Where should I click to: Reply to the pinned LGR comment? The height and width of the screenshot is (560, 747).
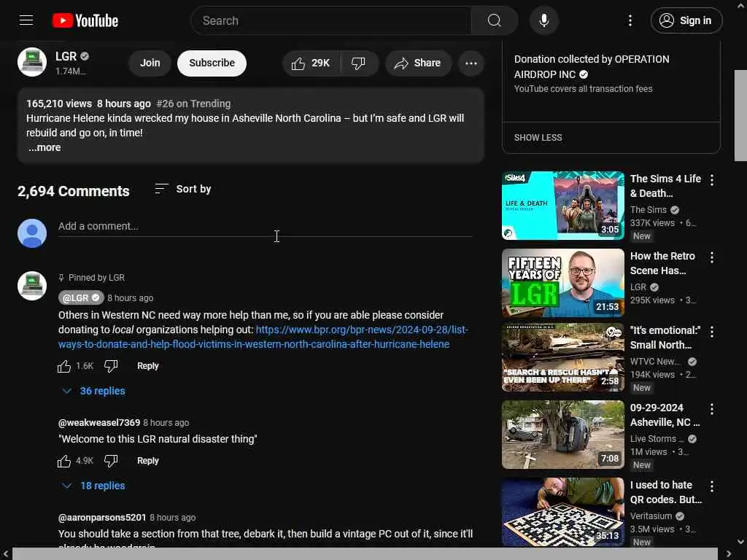(147, 366)
